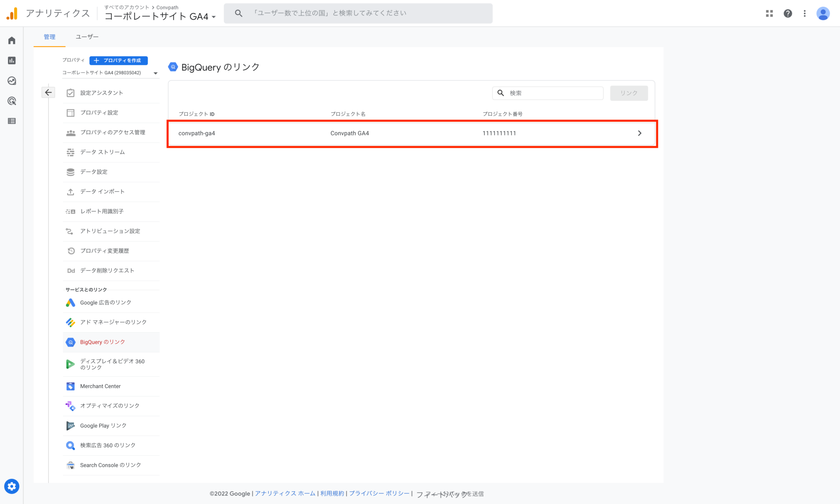Click the Admin gear icon at bottom left
This screenshot has width=840, height=504.
click(x=12, y=486)
